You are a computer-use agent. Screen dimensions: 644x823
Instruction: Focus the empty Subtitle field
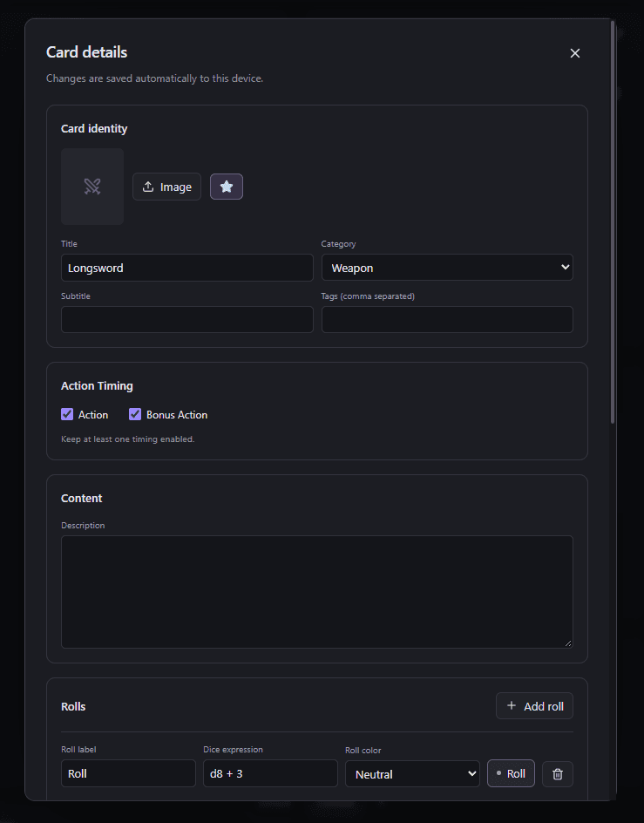coord(186,320)
